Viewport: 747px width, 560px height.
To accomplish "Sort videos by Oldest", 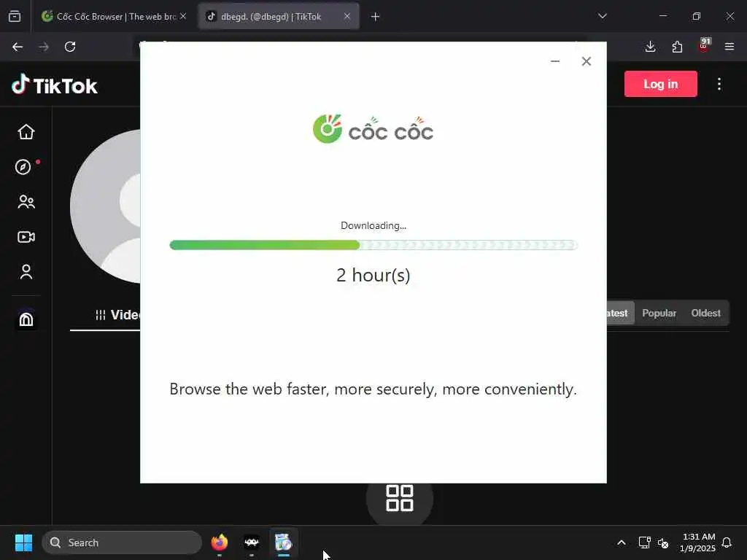I will (705, 313).
